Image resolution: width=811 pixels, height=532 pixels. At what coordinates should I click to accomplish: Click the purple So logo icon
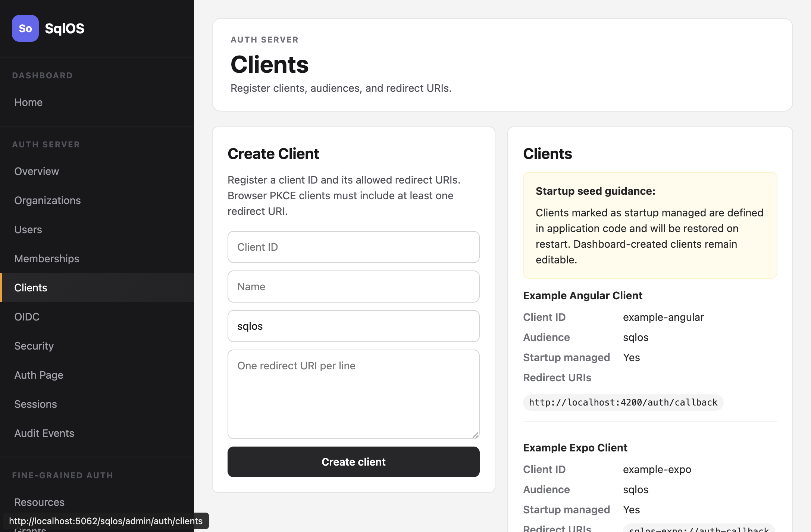point(25,28)
